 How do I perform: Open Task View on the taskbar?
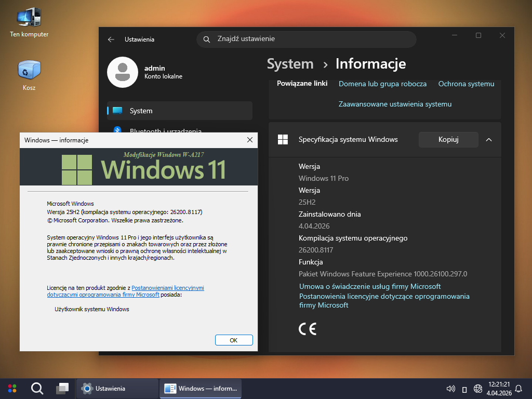[x=62, y=388]
